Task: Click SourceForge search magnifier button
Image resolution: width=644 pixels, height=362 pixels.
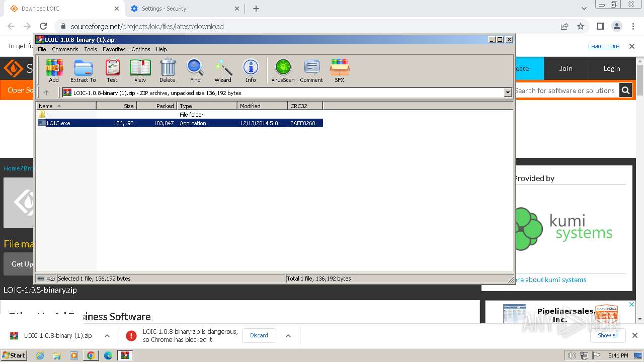Action: (x=625, y=90)
